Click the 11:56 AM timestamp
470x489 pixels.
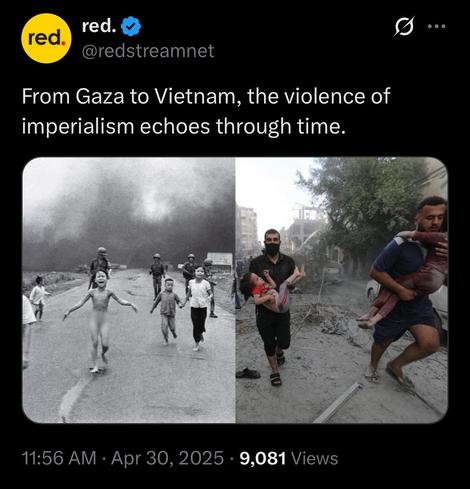pos(59,458)
